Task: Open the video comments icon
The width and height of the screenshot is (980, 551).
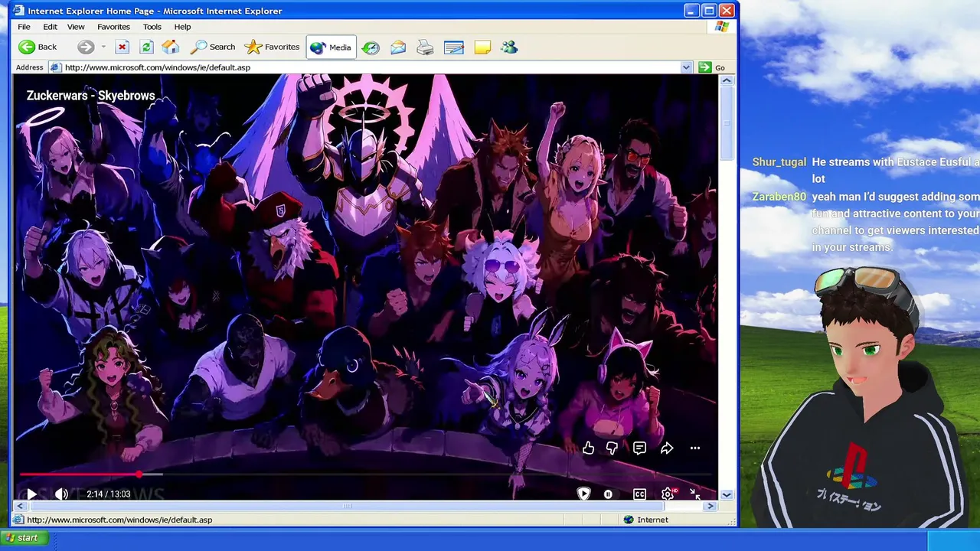Action: pos(639,448)
